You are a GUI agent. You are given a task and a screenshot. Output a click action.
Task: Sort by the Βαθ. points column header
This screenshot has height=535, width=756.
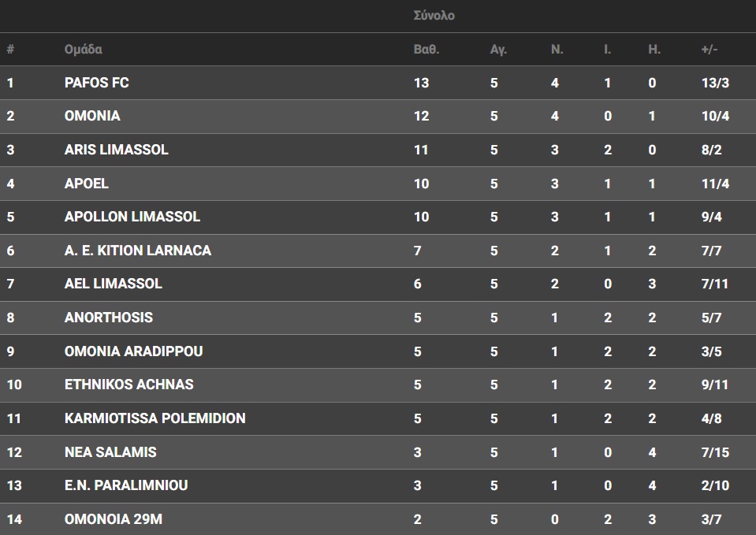[x=426, y=49]
